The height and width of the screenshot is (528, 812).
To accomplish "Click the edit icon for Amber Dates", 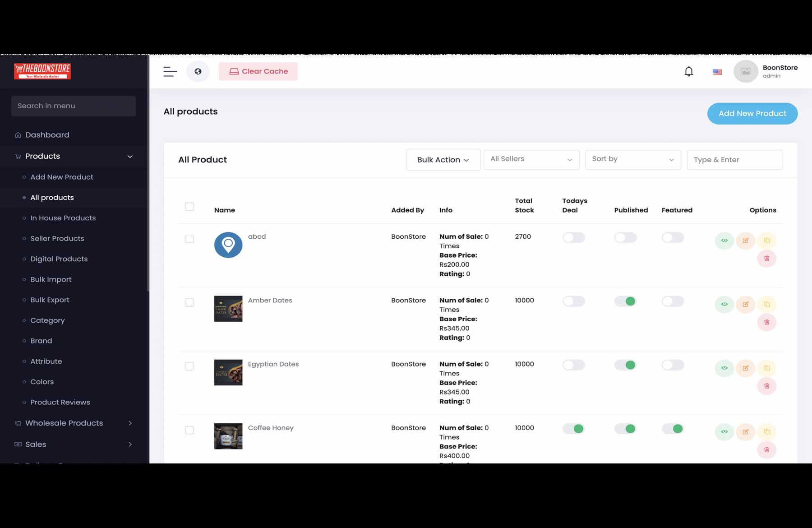I will pos(745,304).
